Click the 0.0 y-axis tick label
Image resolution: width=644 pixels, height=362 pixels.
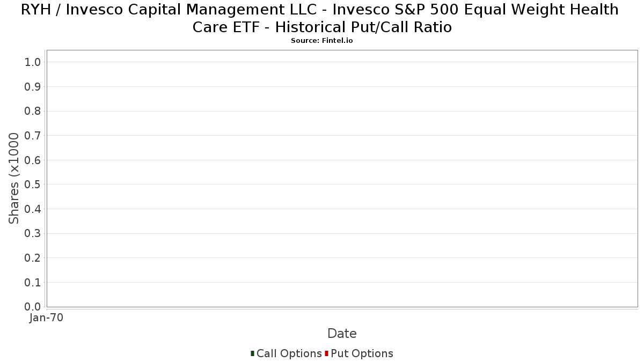click(33, 307)
